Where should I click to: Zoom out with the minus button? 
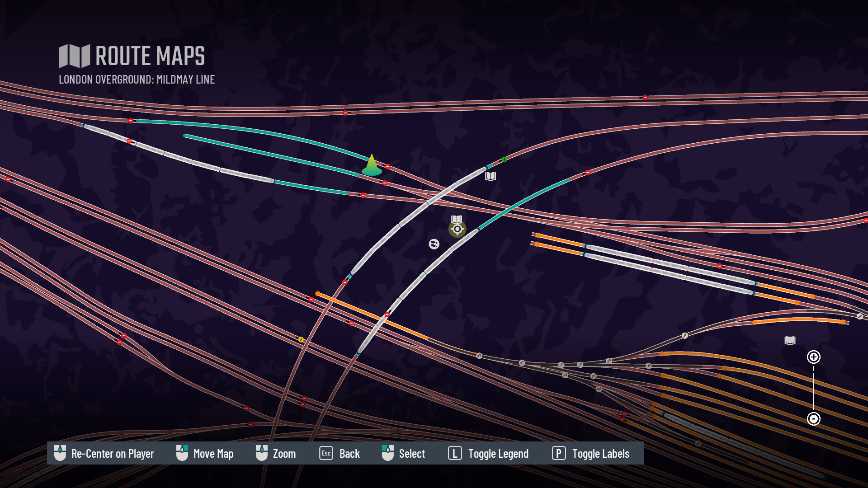click(x=814, y=419)
